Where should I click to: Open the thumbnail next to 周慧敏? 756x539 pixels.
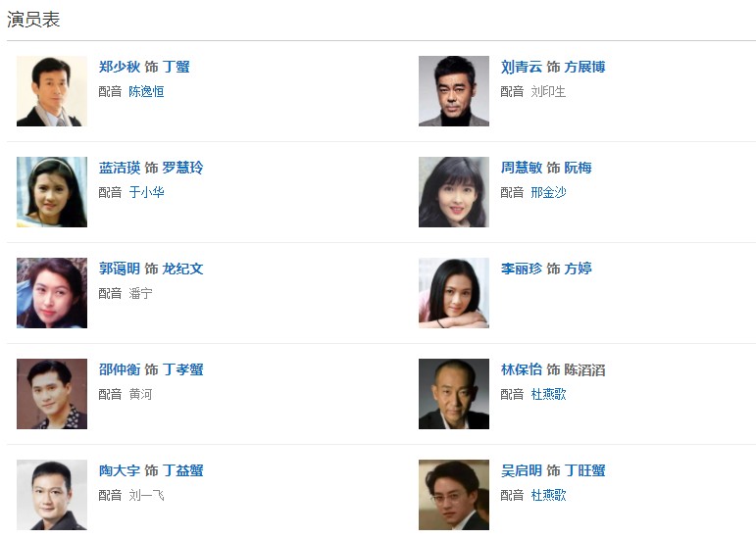coord(454,192)
